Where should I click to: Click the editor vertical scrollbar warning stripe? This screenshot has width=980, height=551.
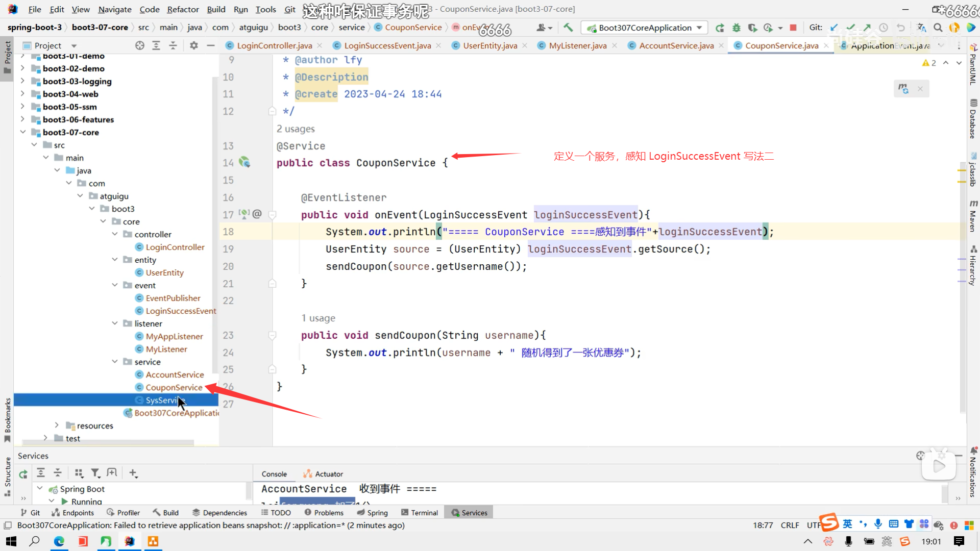click(x=962, y=170)
